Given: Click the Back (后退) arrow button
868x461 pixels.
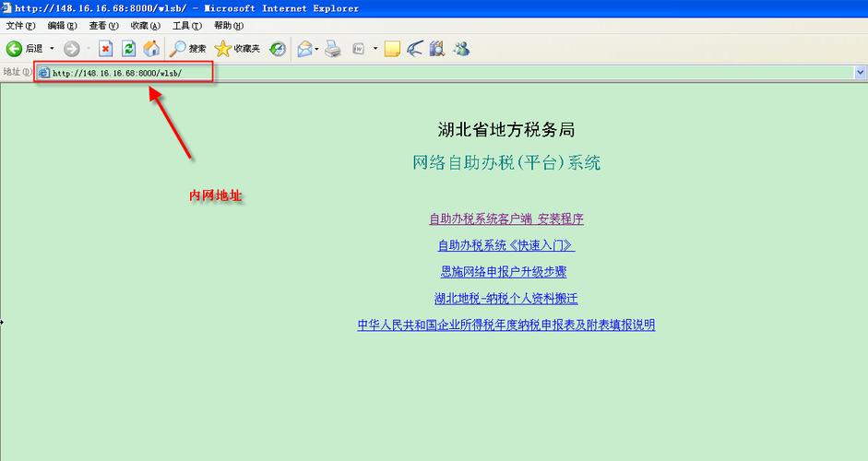Looking at the screenshot, I should coord(24,49).
